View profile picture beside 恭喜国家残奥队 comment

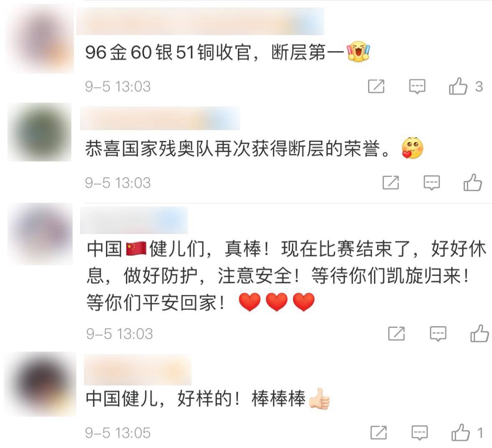tap(40, 132)
